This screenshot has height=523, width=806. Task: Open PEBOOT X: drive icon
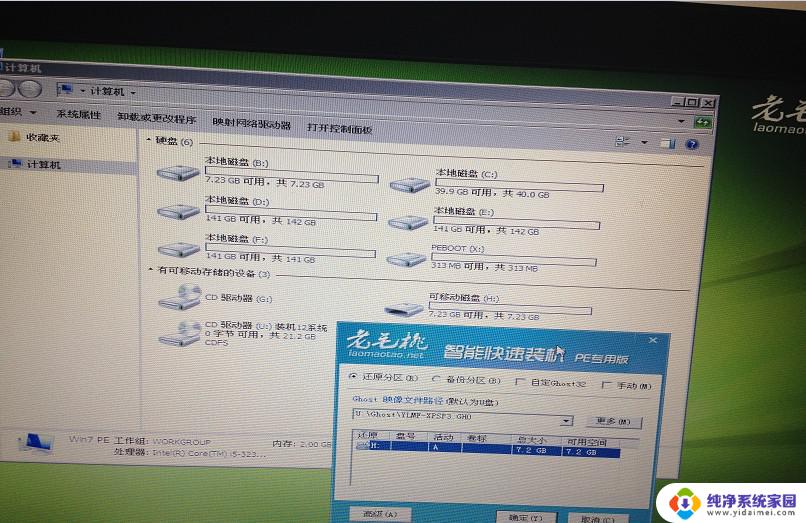pos(406,259)
